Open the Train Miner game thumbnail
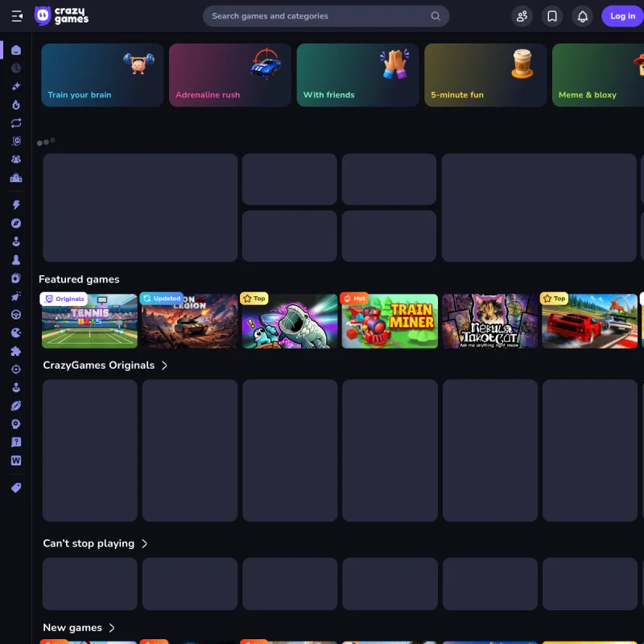This screenshot has width=644, height=644. pyautogui.click(x=390, y=321)
